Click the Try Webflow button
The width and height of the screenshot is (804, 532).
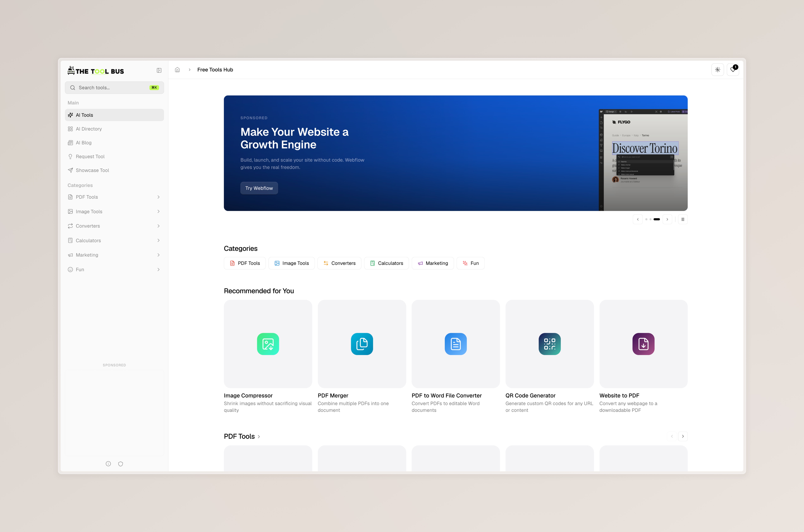pyautogui.click(x=259, y=188)
